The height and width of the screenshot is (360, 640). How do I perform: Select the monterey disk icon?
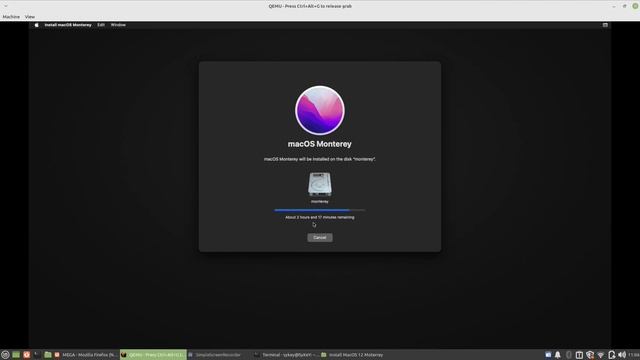[x=320, y=184]
